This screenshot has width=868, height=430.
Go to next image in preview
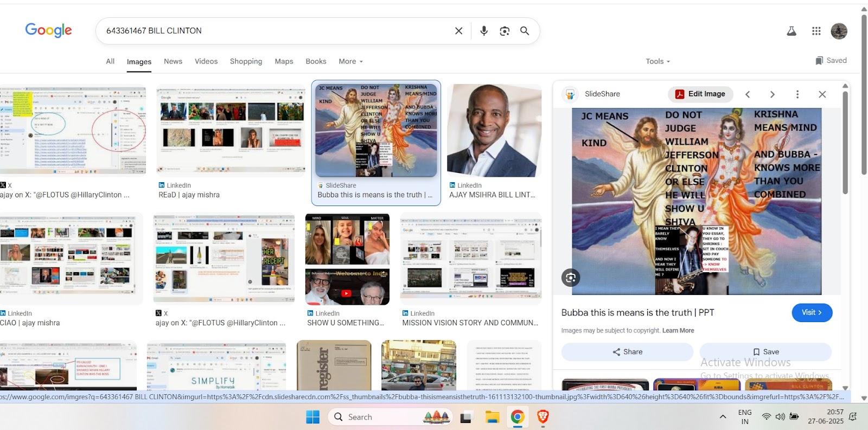click(773, 94)
